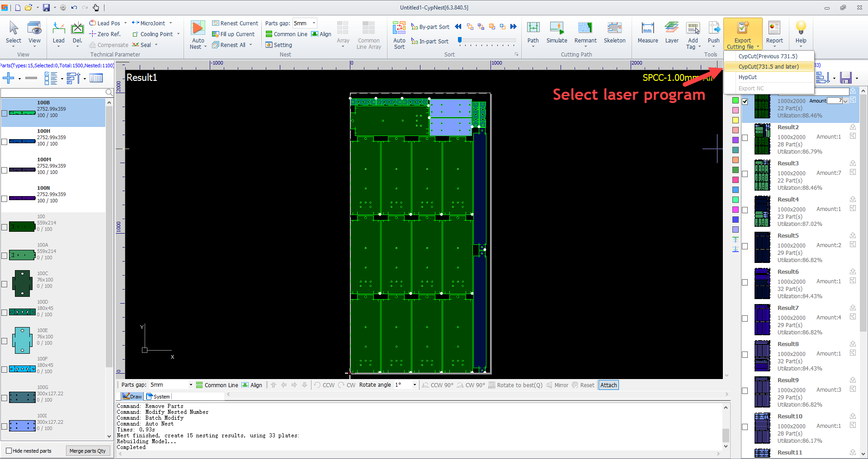Viewport: 868px width, 459px height.
Task: Save the file from quick toolbar
Action: tap(46, 8)
